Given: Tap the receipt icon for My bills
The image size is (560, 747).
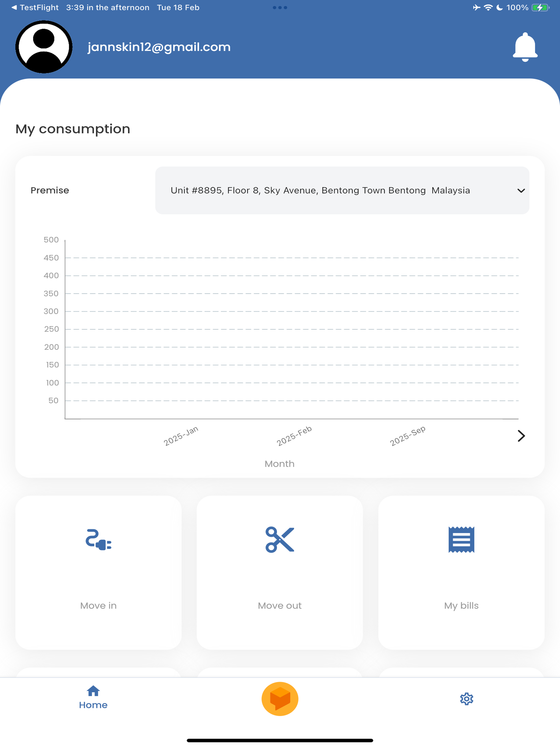Looking at the screenshot, I should coord(461,540).
